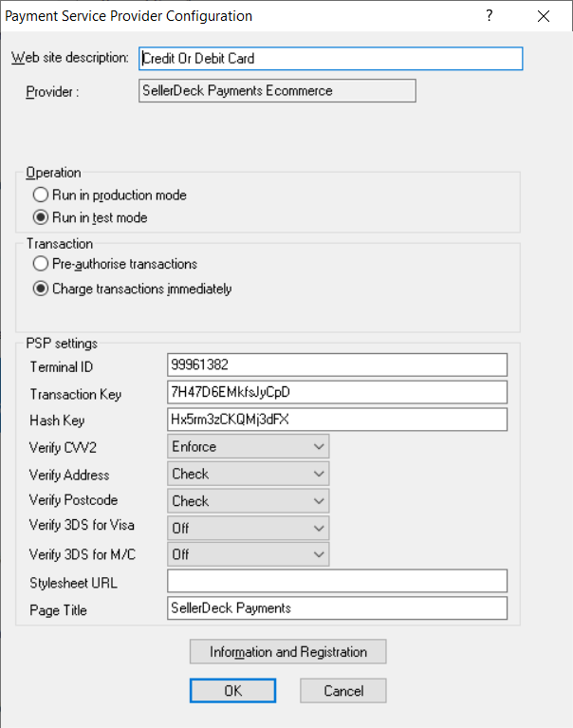The image size is (573, 728).
Task: Click the Web site description field
Action: [330, 58]
